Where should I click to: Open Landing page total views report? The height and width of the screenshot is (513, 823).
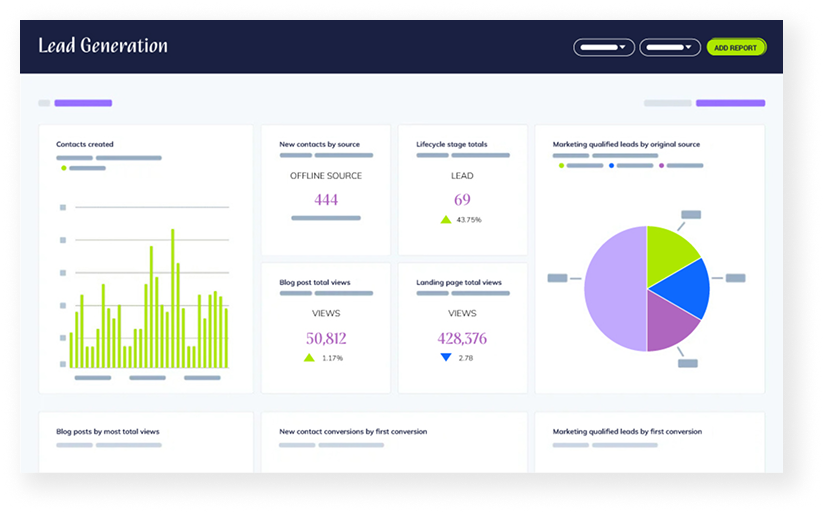(x=459, y=282)
